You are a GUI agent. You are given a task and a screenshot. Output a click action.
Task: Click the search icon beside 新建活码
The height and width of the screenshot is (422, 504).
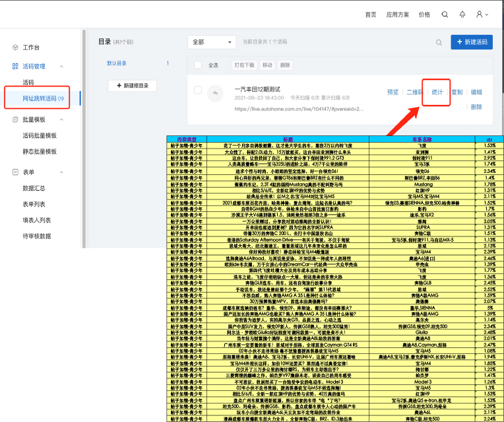(x=439, y=42)
